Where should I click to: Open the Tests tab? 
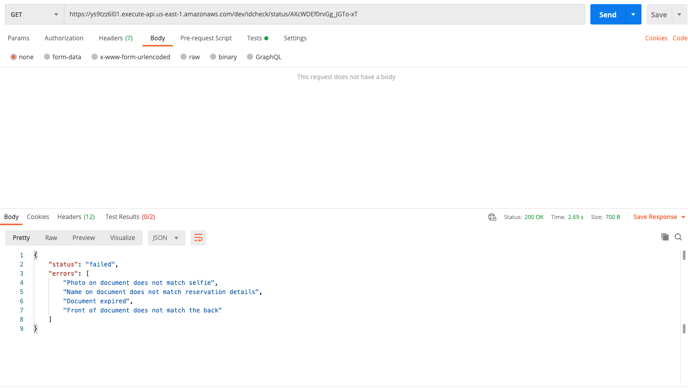click(x=257, y=38)
